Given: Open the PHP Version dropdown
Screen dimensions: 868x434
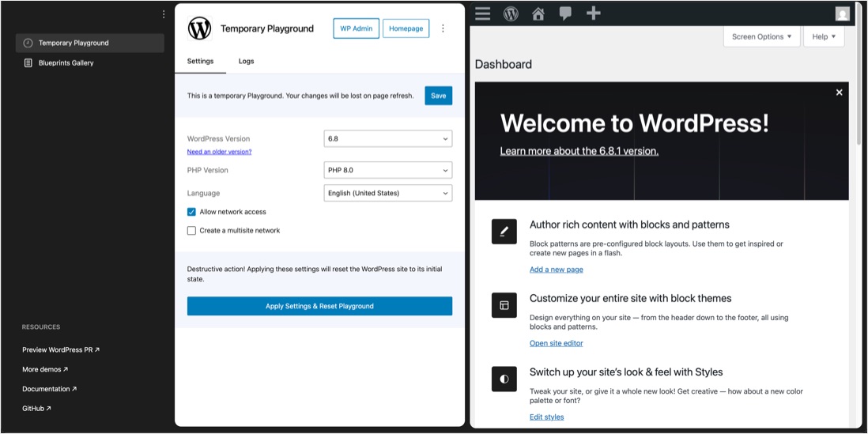Looking at the screenshot, I should click(x=387, y=170).
